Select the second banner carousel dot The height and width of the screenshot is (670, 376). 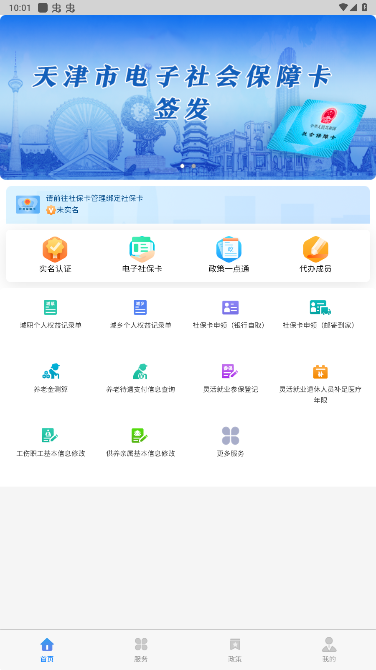(194, 166)
